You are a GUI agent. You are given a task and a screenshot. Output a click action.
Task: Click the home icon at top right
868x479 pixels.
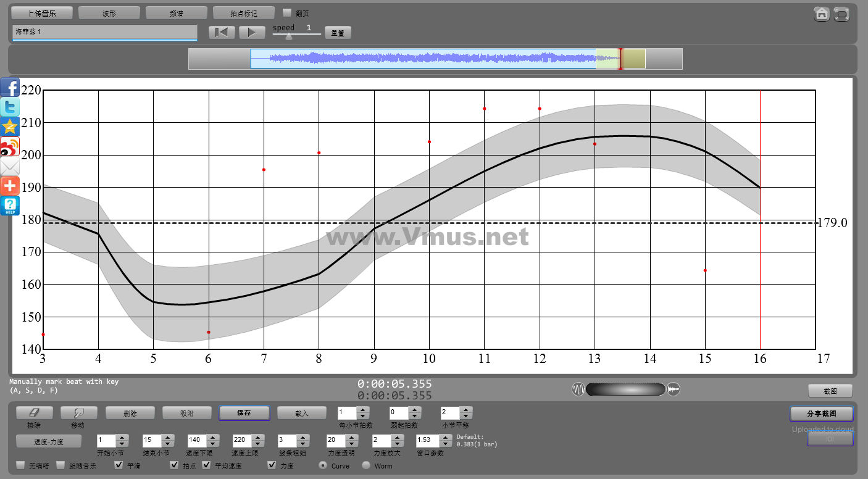(821, 14)
